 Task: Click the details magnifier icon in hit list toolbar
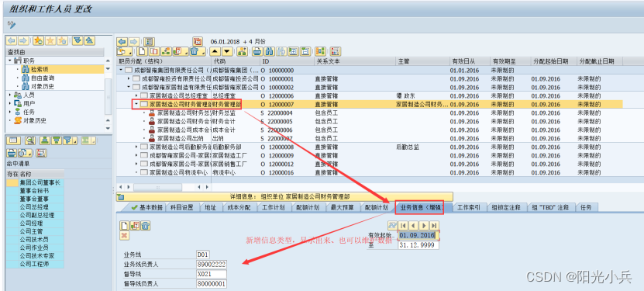(x=30, y=140)
